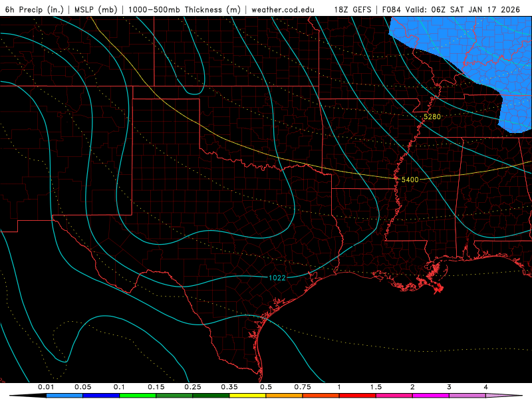532x399 pixels.
Task: Click the '6h Precip (in.)' header text
Action: 35,9
